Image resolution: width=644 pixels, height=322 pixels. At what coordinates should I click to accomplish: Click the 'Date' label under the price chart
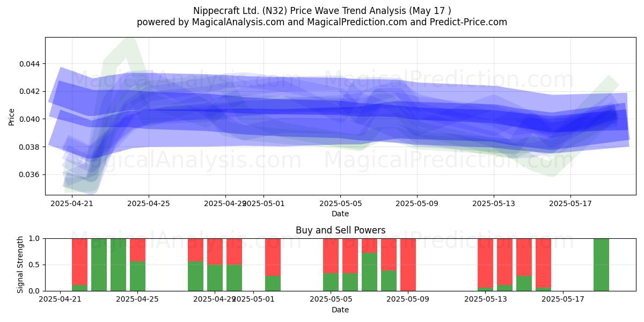[340, 214]
